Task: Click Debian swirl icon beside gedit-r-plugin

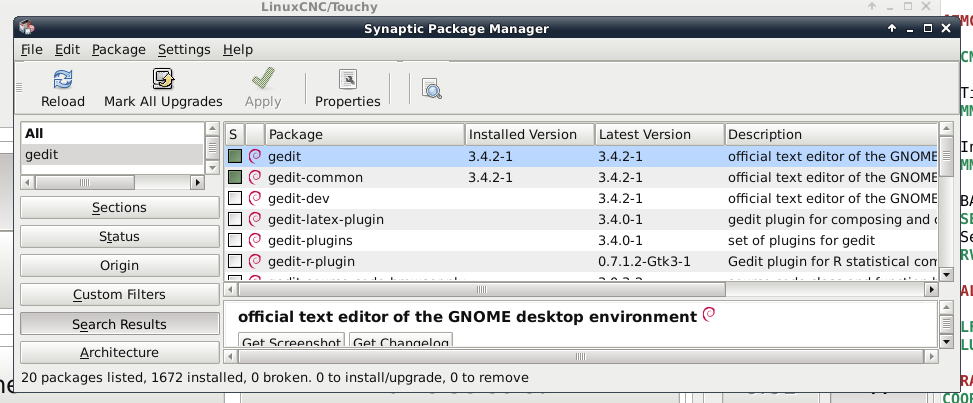Action: point(254,261)
